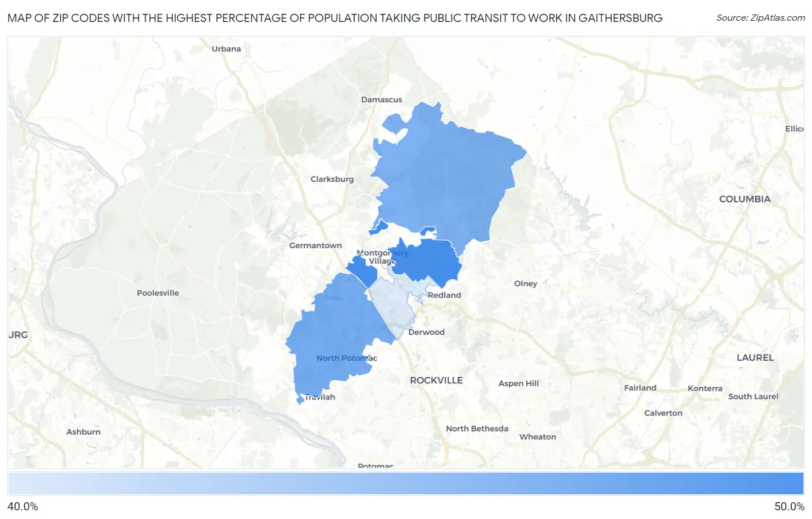Image resolution: width=812 pixels, height=519 pixels.
Task: Click the Wheaton map label
Action: tap(538, 437)
